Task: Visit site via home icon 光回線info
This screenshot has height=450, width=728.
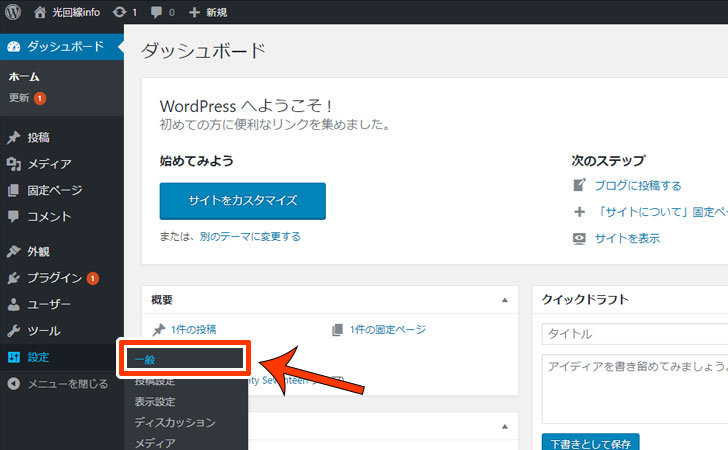Action: click(x=40, y=12)
